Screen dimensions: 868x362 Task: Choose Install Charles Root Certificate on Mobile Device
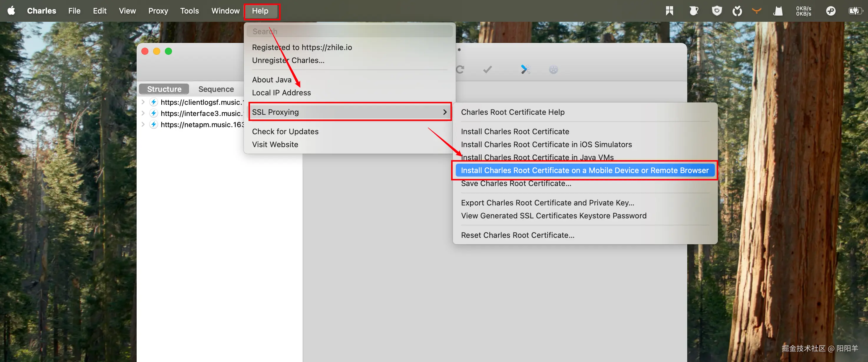click(x=584, y=170)
